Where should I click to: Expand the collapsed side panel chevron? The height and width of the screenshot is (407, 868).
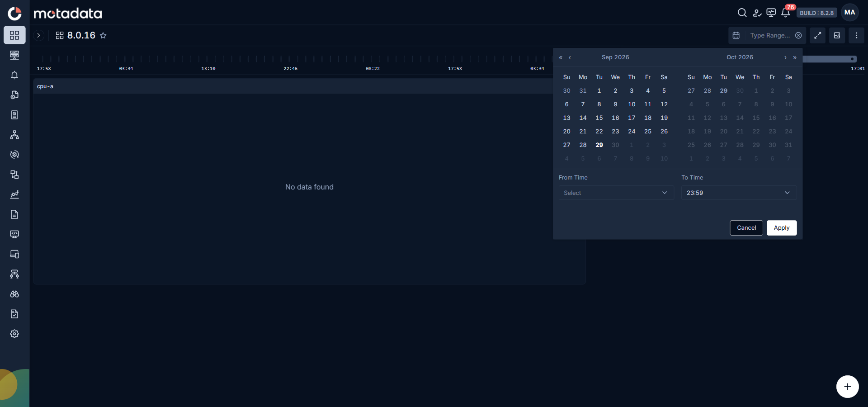39,35
